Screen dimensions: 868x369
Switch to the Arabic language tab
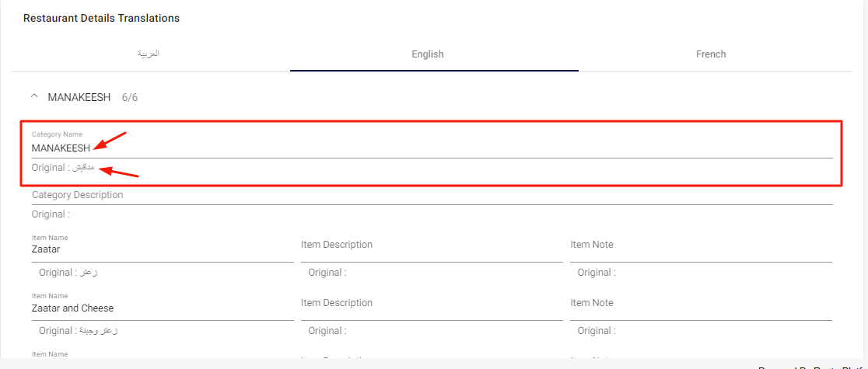pyautogui.click(x=149, y=54)
